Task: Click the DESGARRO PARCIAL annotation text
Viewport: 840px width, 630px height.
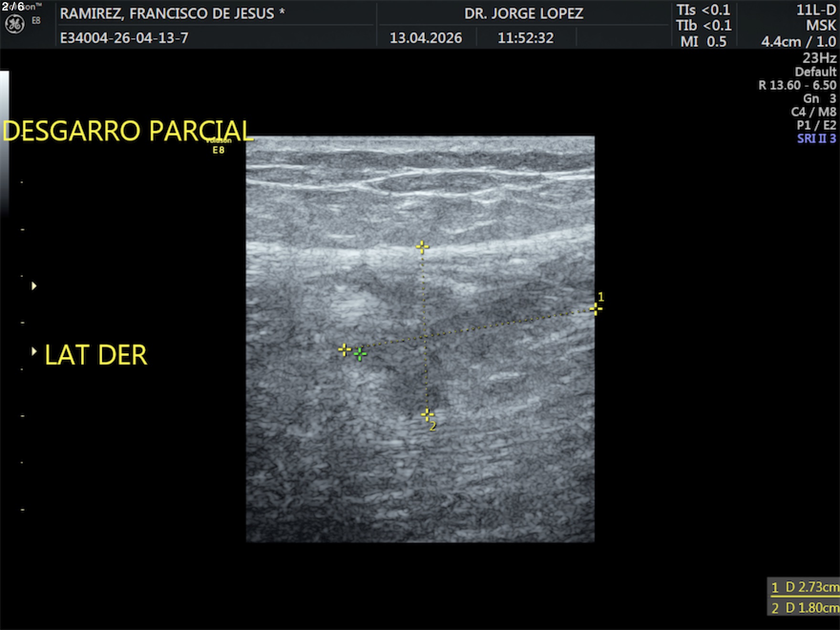Action: [128, 131]
